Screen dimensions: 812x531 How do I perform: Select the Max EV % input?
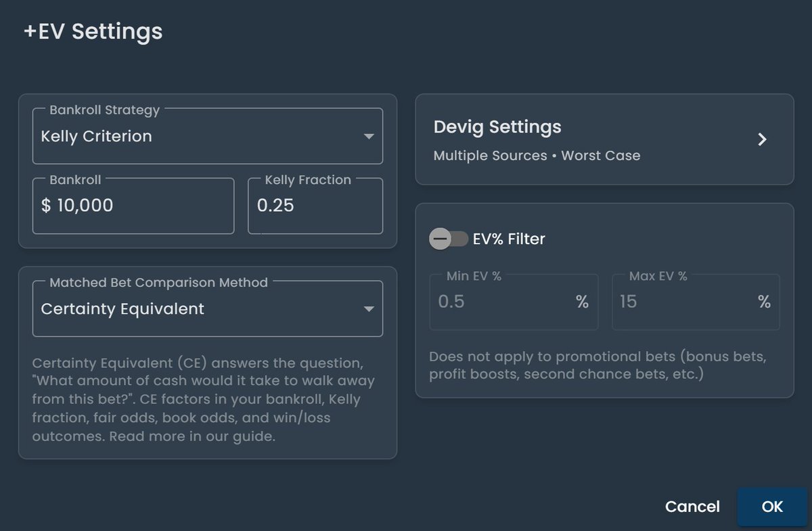[683, 302]
